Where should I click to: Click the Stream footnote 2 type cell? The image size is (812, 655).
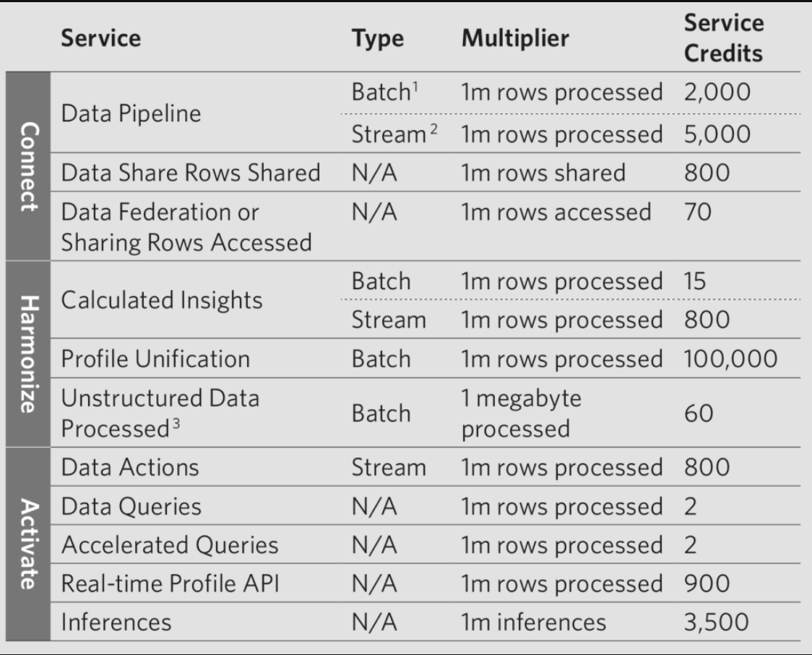[394, 134]
